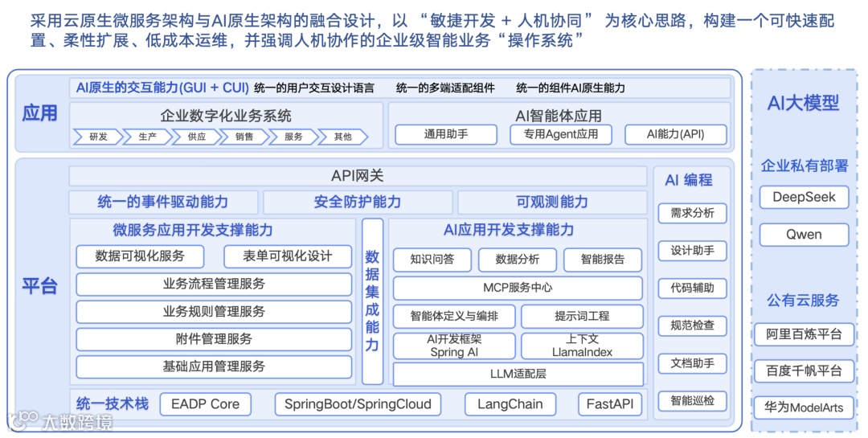The image size is (868, 438).
Task: Click AI智能体应用 title
Action: point(558,116)
